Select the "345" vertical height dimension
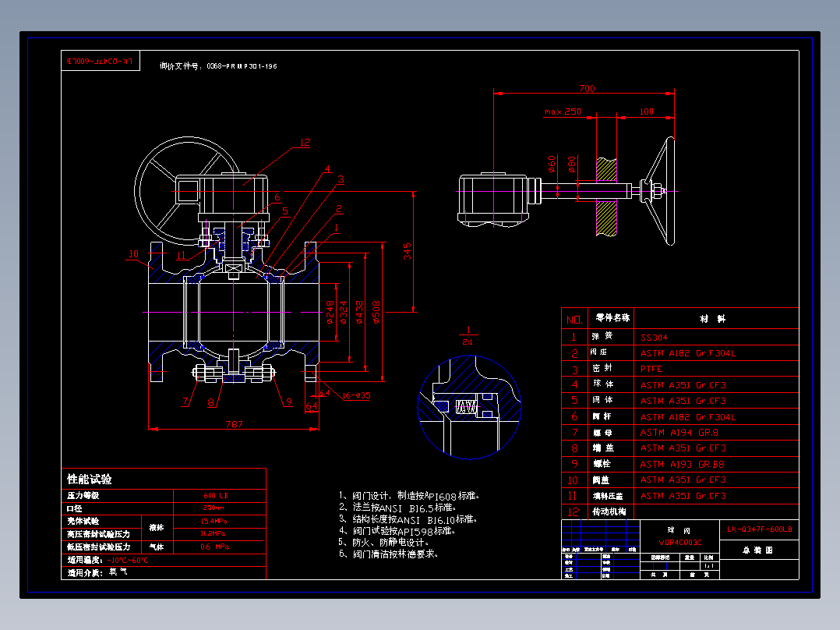 407,252
